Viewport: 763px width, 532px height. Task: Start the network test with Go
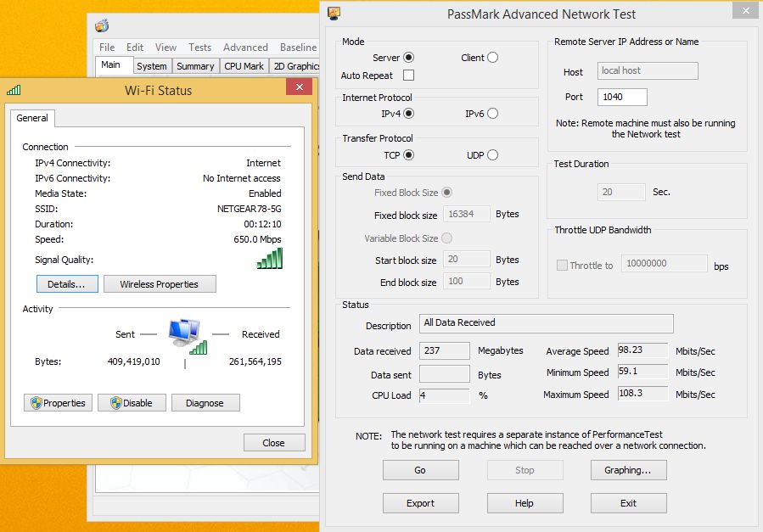[x=420, y=470]
